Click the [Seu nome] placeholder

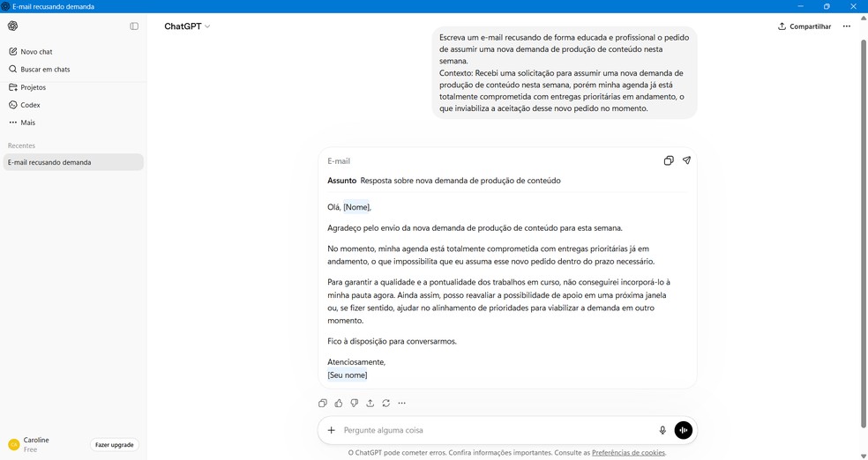347,375
